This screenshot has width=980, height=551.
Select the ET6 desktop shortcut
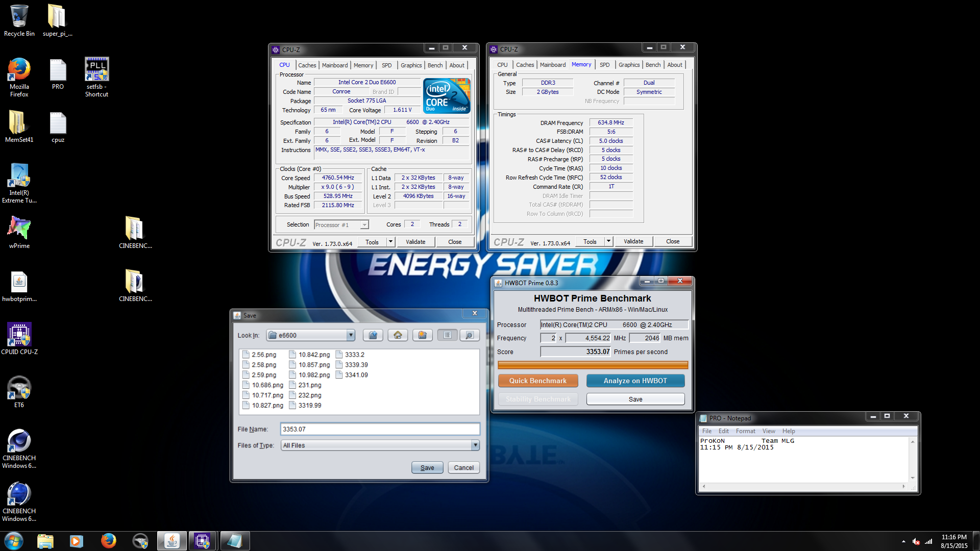point(19,392)
